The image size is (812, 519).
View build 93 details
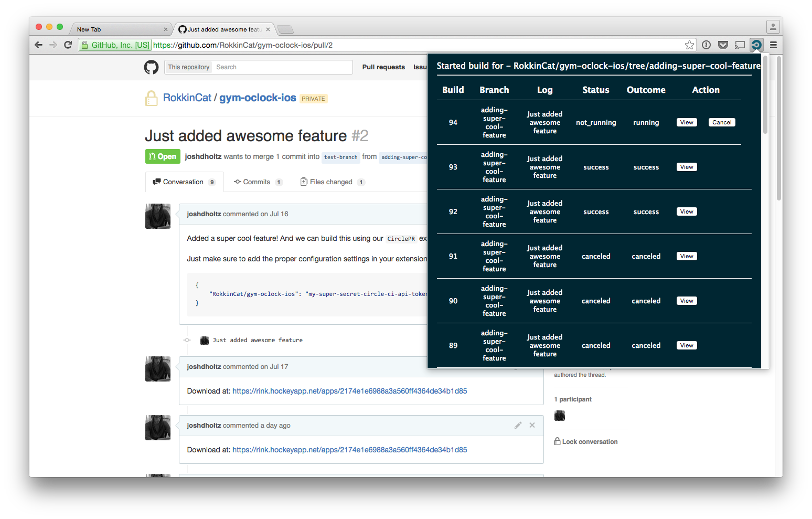(687, 167)
